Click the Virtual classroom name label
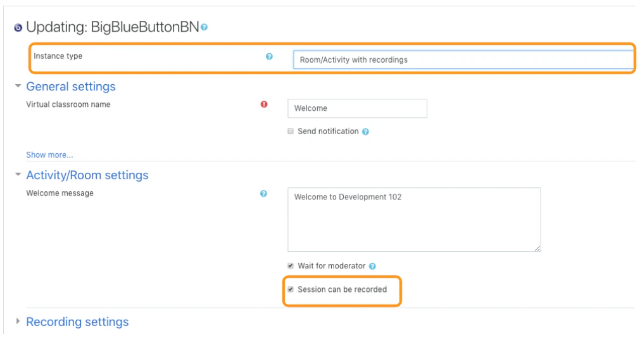Image resolution: width=640 pixels, height=364 pixels. (x=68, y=104)
